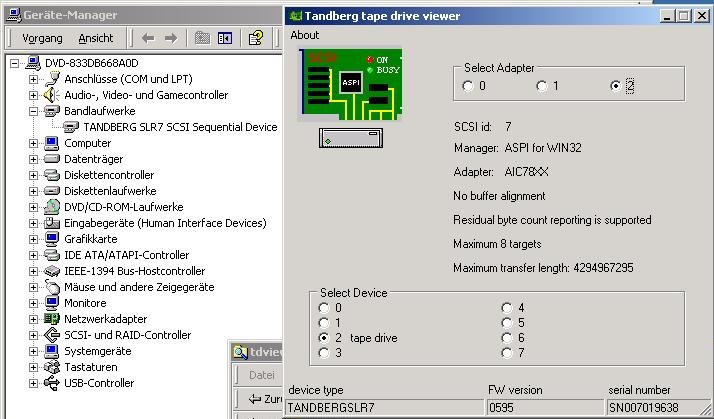The image size is (714, 419).
Task: Open the Vorgang menu
Action: (x=42, y=38)
